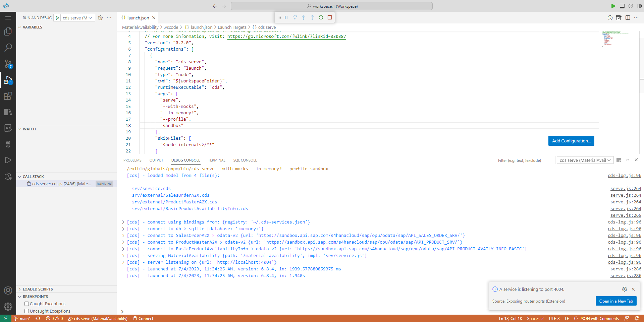The image size is (644, 322).
Task: Open Run and Debug view icon
Action: point(8,80)
